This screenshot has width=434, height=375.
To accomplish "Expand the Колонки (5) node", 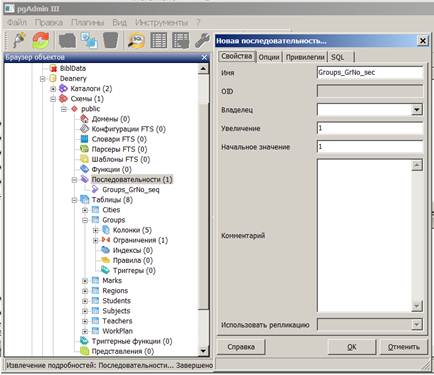I will click(96, 230).
